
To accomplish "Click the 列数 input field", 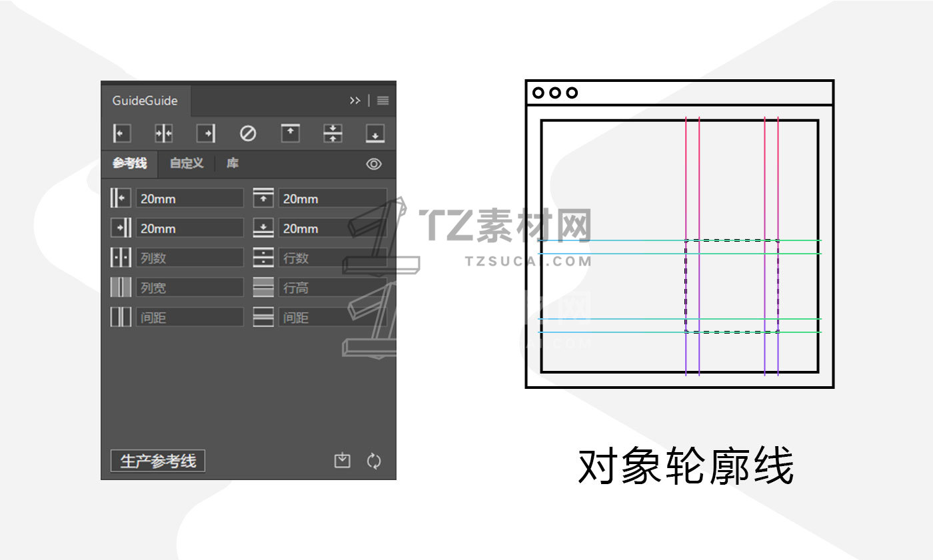I will point(190,258).
